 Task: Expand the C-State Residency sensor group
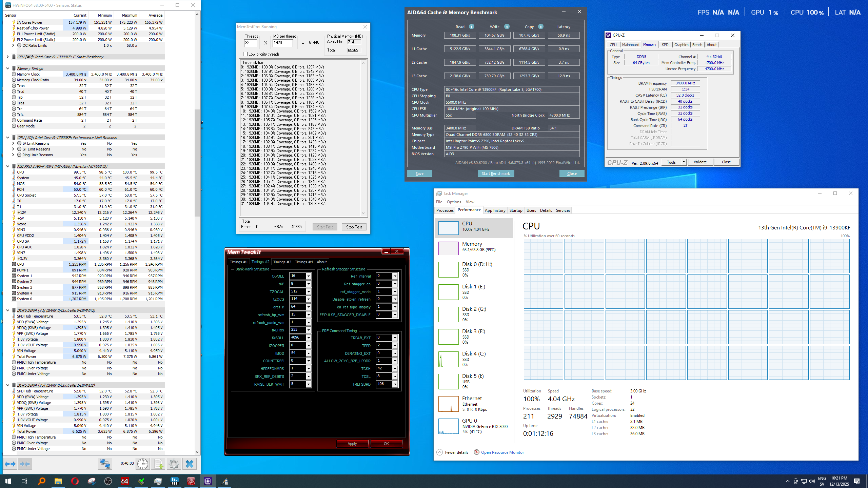[x=7, y=57]
